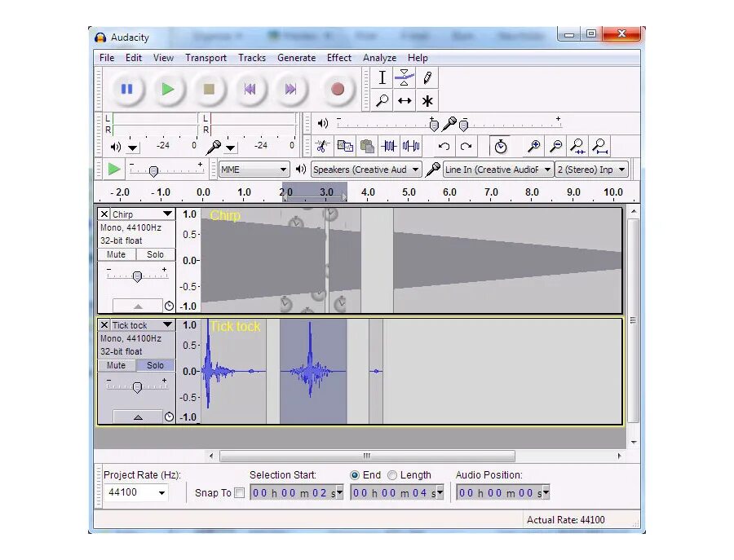Open the Speakers output device dropdown
The image size is (734, 560).
(366, 170)
